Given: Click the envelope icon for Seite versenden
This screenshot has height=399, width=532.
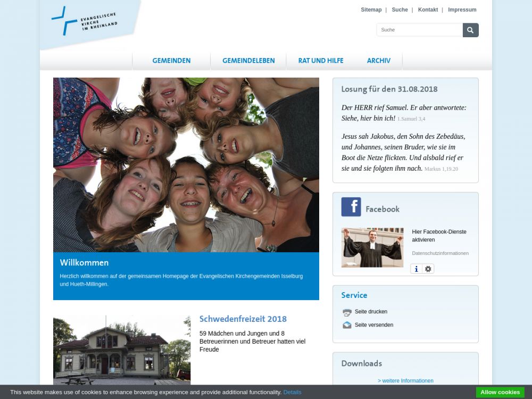Looking at the screenshot, I should pos(347,325).
